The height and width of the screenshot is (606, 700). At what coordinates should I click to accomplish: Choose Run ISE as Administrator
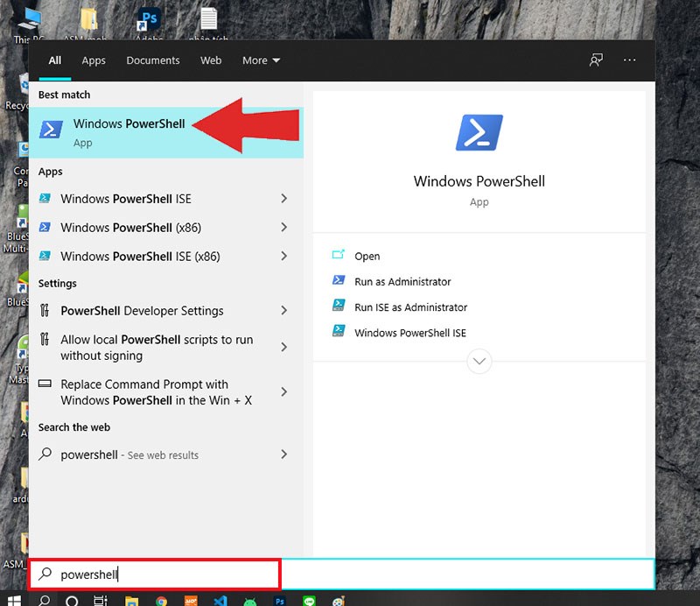[x=410, y=307]
